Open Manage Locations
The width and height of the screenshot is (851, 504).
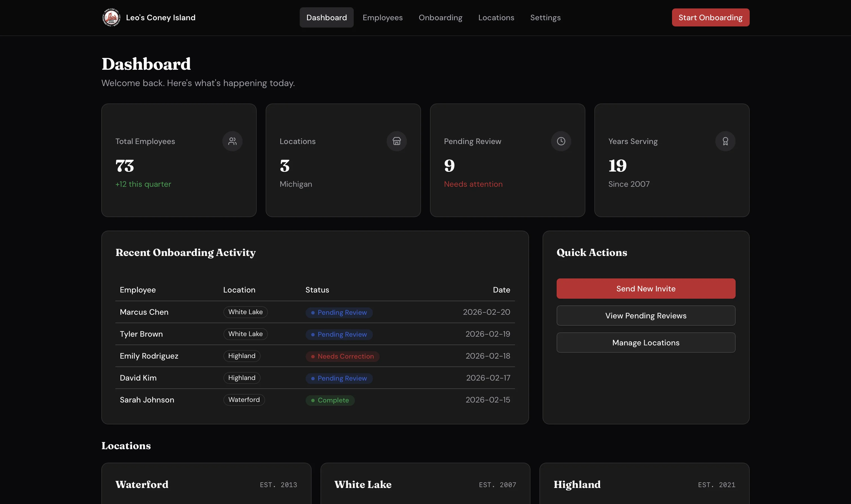pyautogui.click(x=645, y=342)
